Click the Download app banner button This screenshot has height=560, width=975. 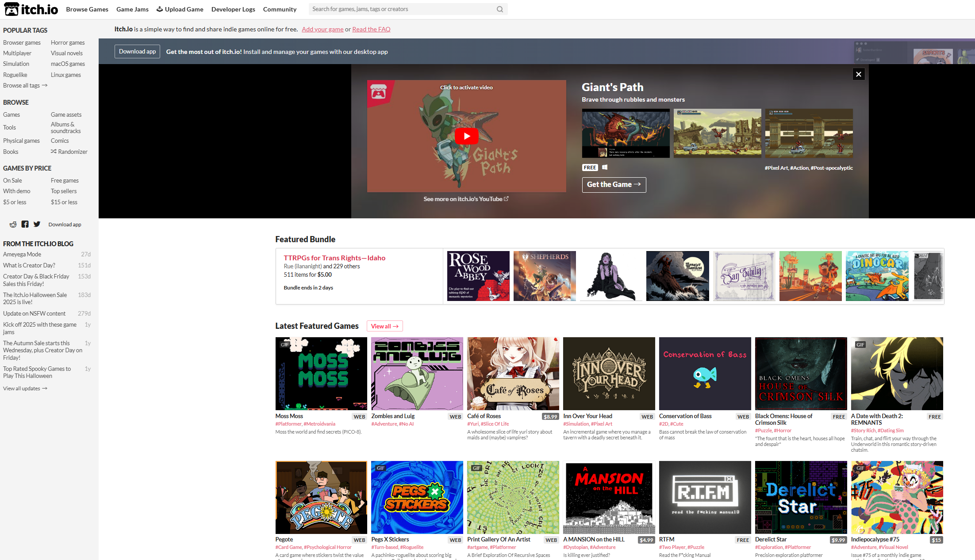137,52
